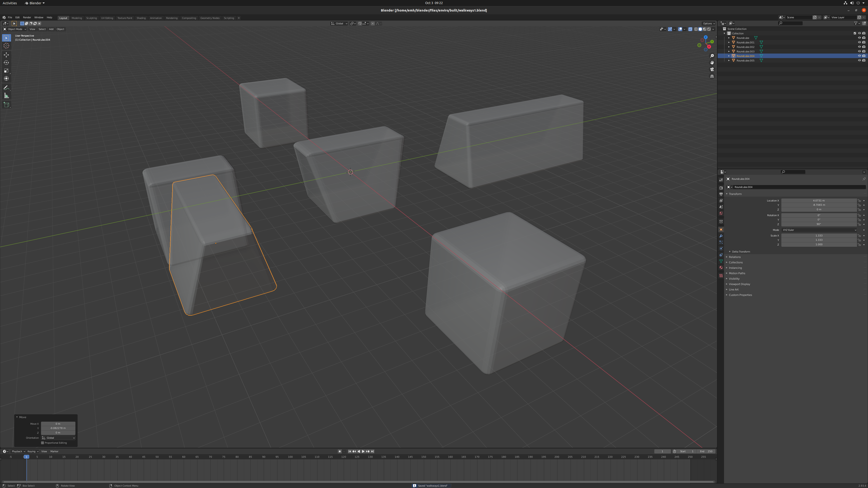This screenshot has width=868, height=488.
Task: Toggle the Rotation Z lock
Action: click(x=859, y=224)
